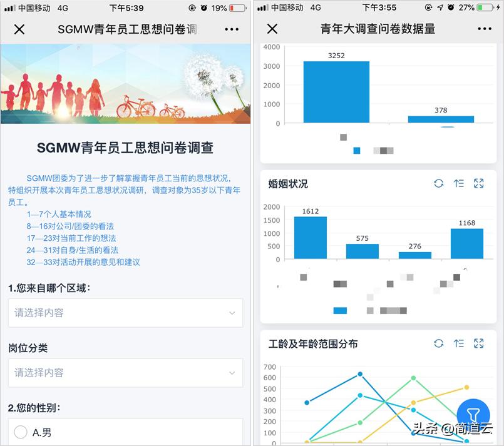The width and height of the screenshot is (504, 446).
Task: Expand 工龄及年龄范围分布 chart to fullscreen
Action: [478, 343]
